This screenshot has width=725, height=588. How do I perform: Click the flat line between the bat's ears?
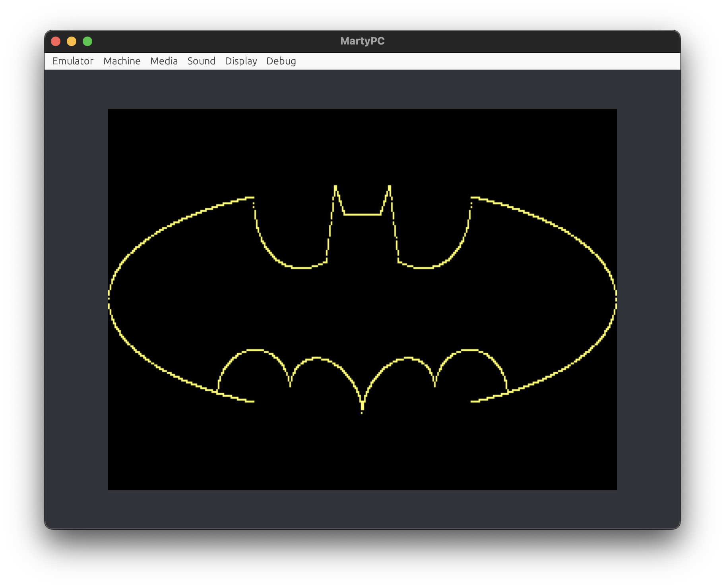coord(362,215)
